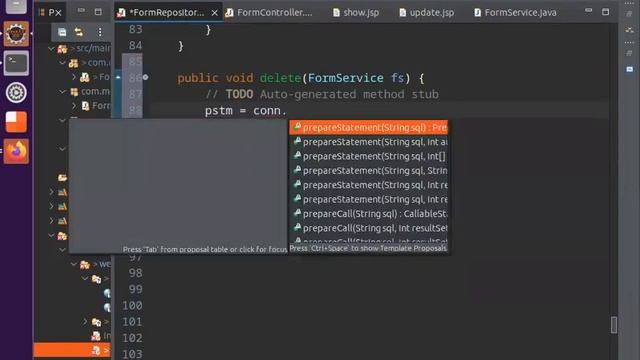
Task: Click the editor vertical scrollbar thumb
Action: pyautogui.click(x=613, y=325)
